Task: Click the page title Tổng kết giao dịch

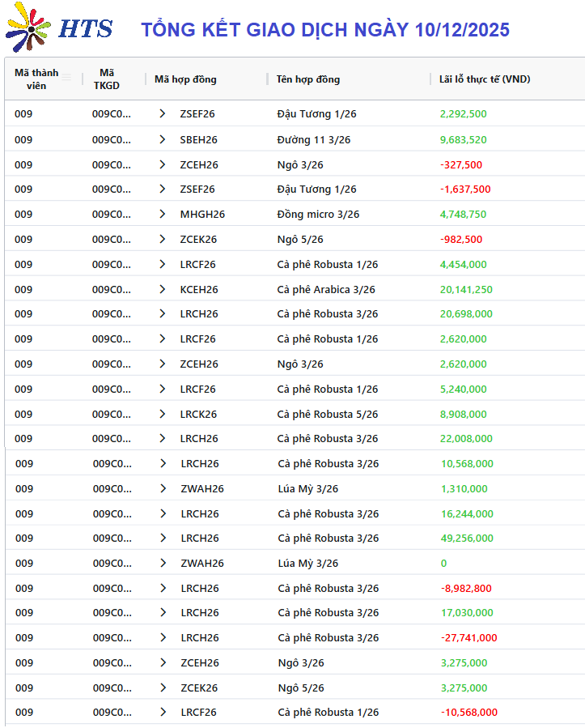Action: tap(324, 30)
